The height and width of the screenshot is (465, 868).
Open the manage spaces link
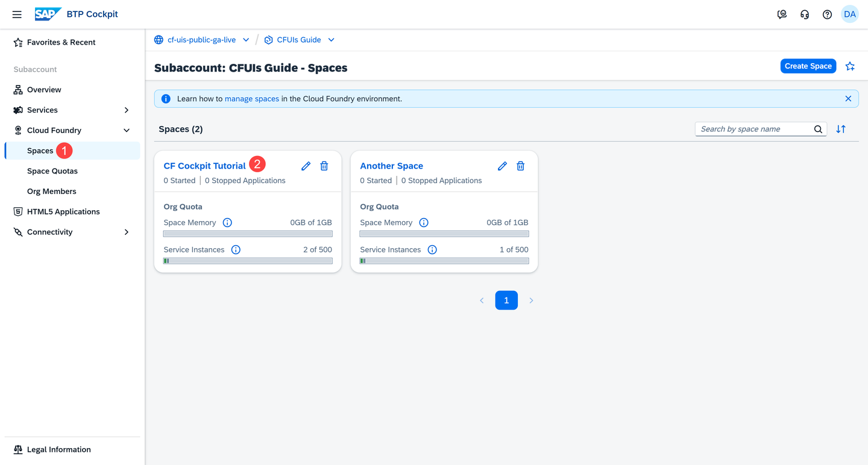(252, 99)
